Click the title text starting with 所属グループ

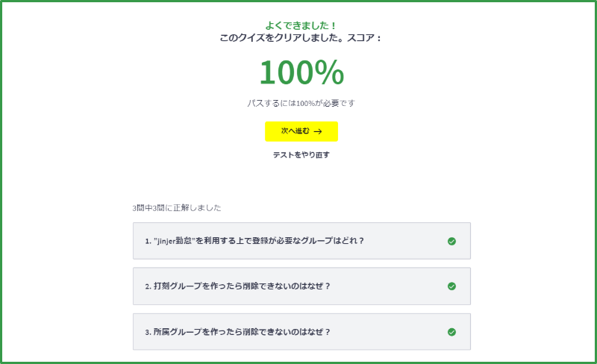(x=242, y=332)
